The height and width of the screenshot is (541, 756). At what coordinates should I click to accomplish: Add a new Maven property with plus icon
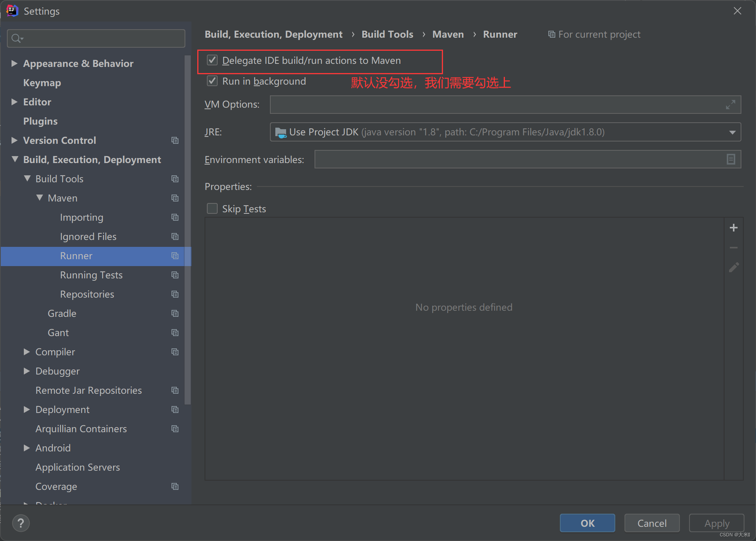[x=734, y=227]
